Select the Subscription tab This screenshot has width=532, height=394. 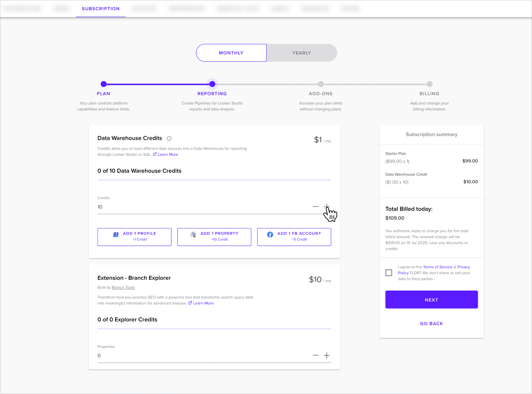pos(101,9)
